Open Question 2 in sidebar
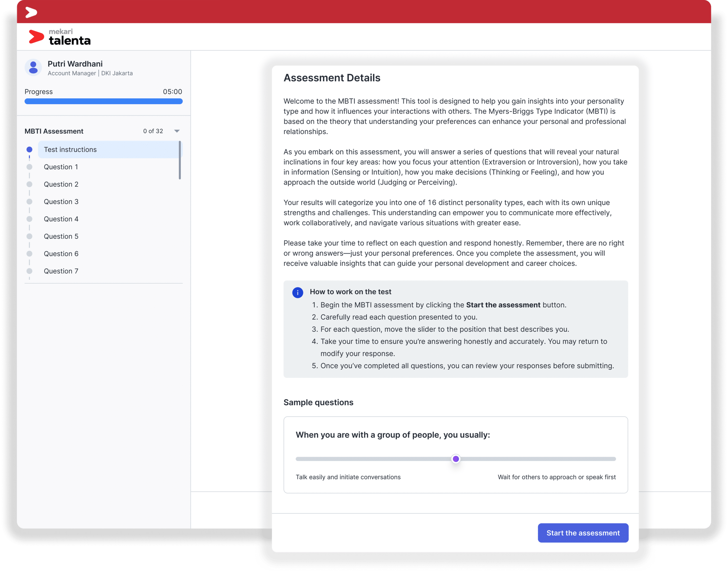This screenshot has height=571, width=728. 61,184
